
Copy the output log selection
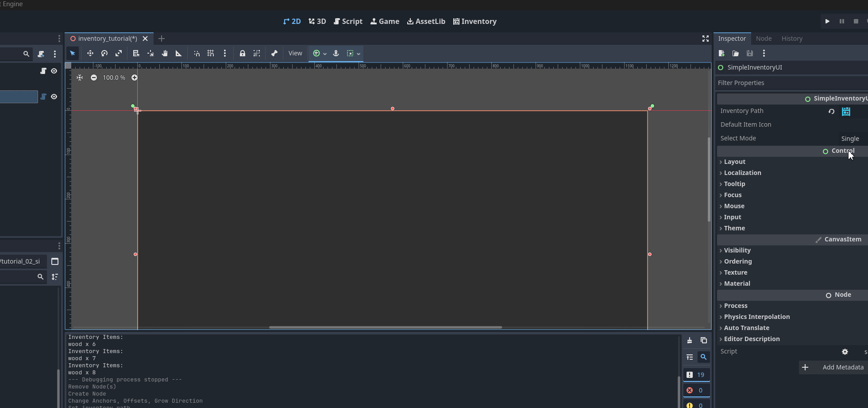coord(704,340)
